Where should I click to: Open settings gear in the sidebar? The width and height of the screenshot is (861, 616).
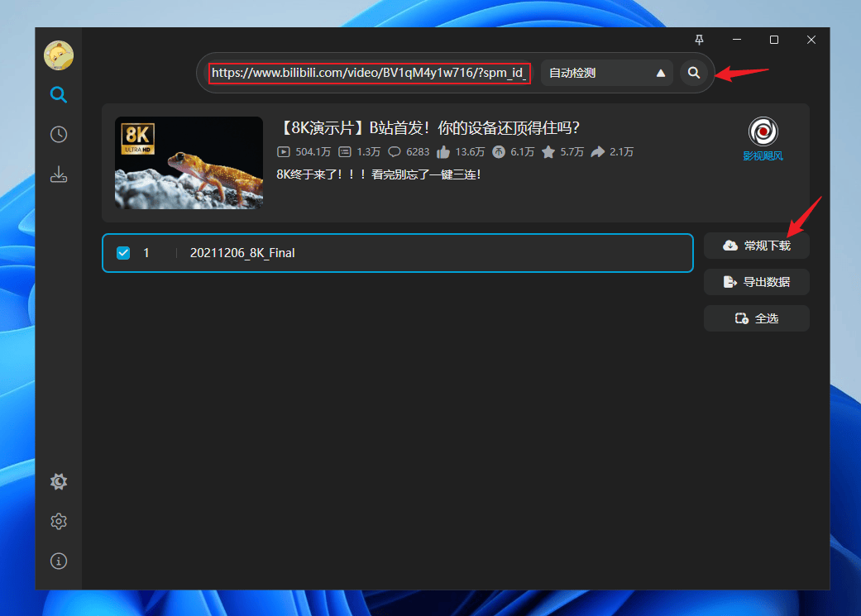59,521
